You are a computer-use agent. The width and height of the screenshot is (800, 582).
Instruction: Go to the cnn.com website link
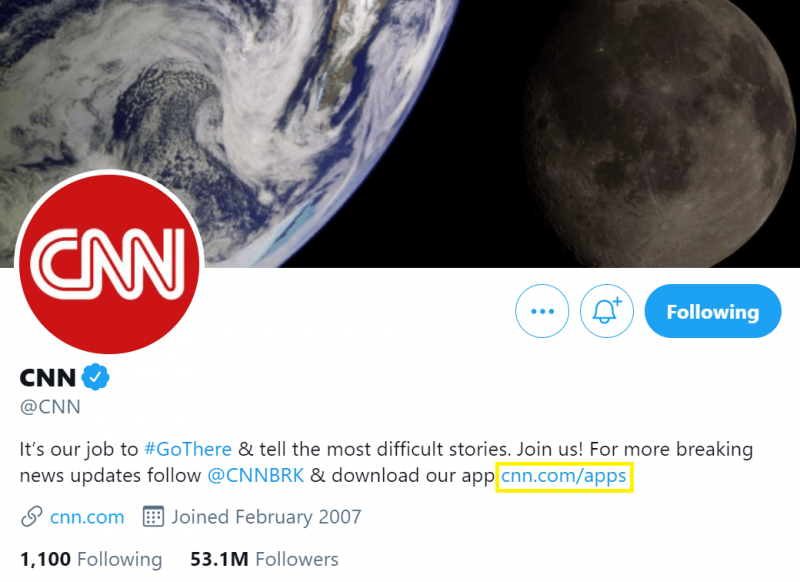(87, 517)
